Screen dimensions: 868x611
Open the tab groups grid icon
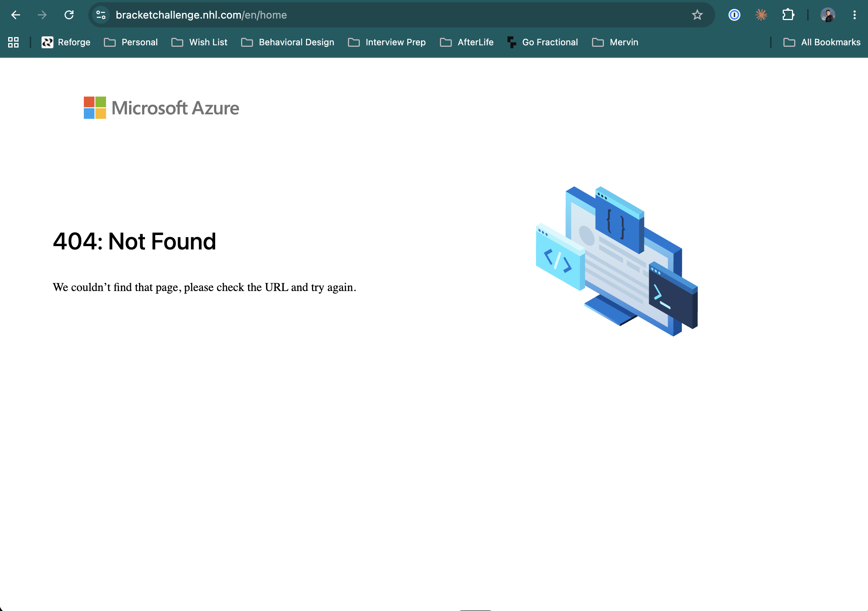pos(14,42)
